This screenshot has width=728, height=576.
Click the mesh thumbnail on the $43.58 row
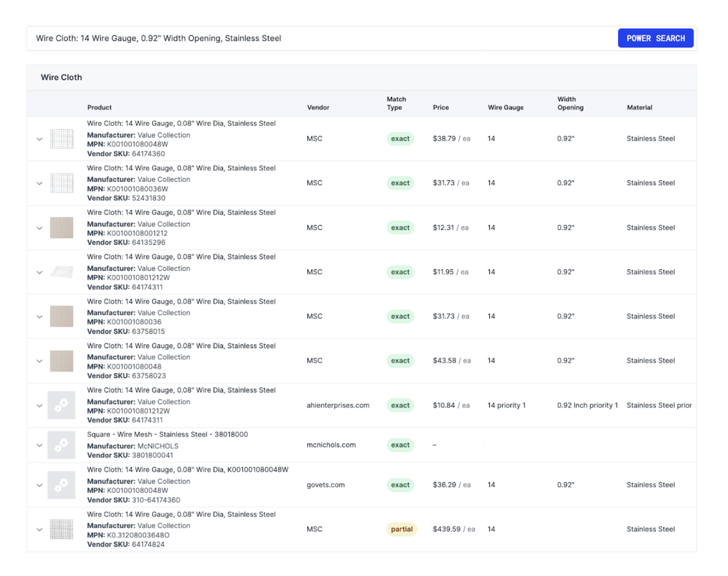(x=61, y=360)
